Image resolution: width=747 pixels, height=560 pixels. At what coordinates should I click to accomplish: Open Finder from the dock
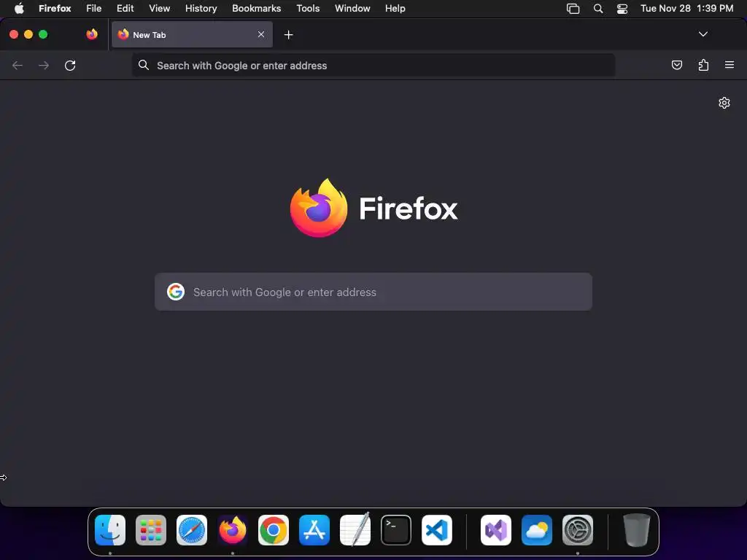(x=110, y=530)
